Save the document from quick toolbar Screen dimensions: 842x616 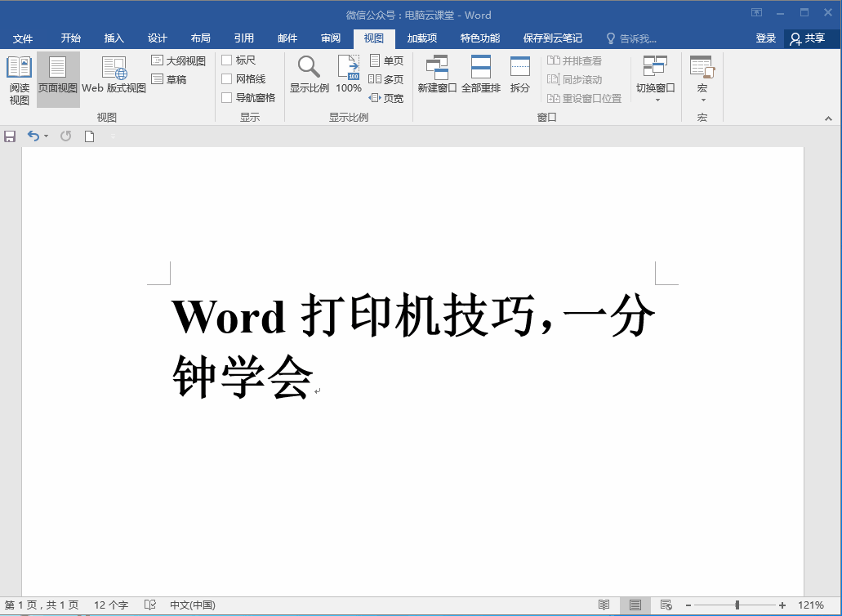[10, 136]
